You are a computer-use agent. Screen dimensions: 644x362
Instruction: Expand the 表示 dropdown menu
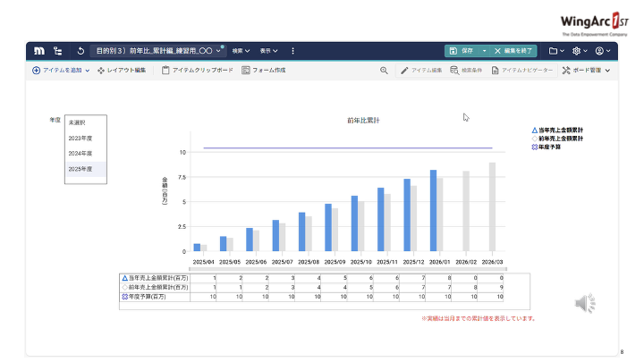[x=267, y=51]
